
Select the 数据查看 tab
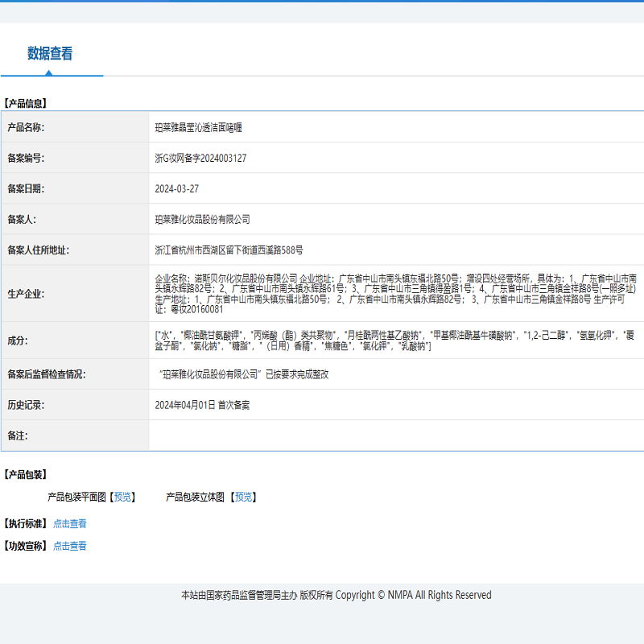point(50,54)
